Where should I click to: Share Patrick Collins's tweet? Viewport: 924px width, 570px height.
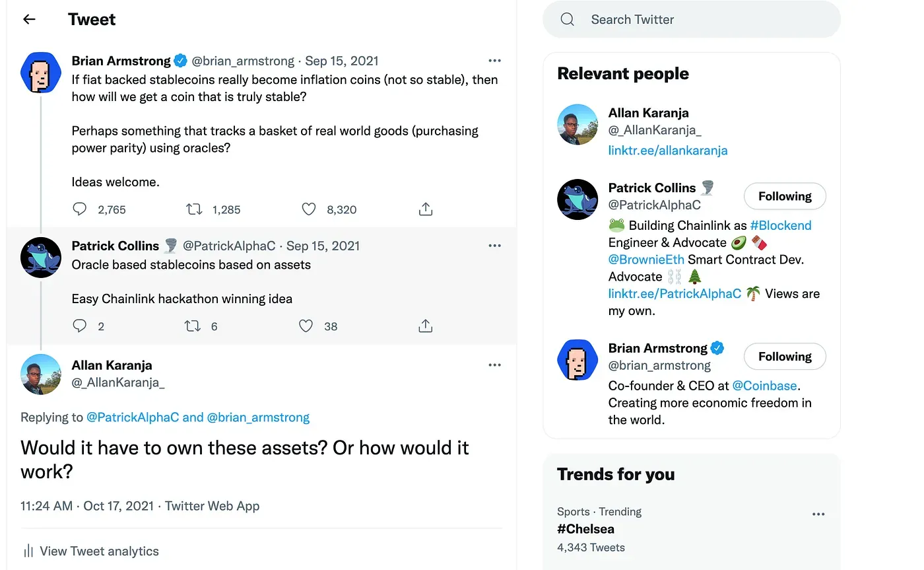(x=426, y=326)
